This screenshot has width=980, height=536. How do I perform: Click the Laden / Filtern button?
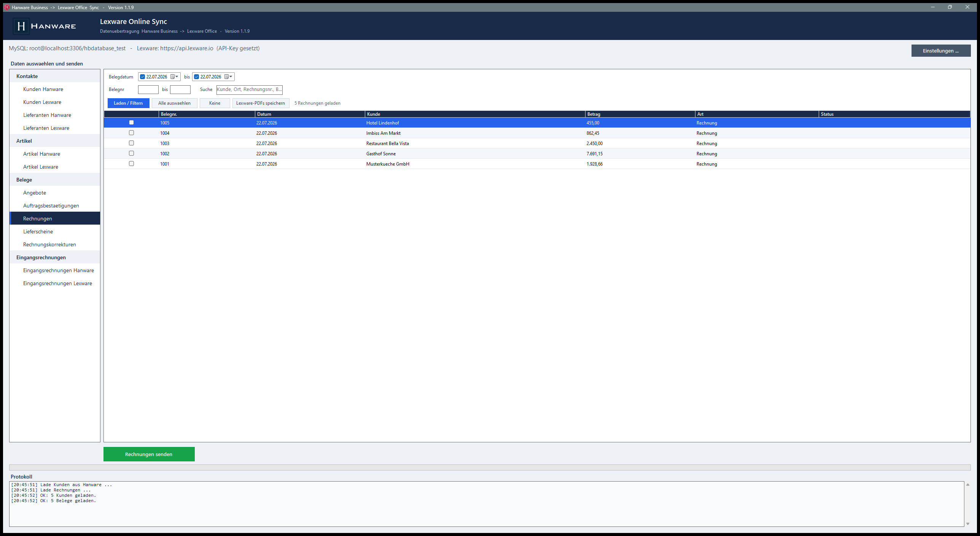(x=128, y=103)
